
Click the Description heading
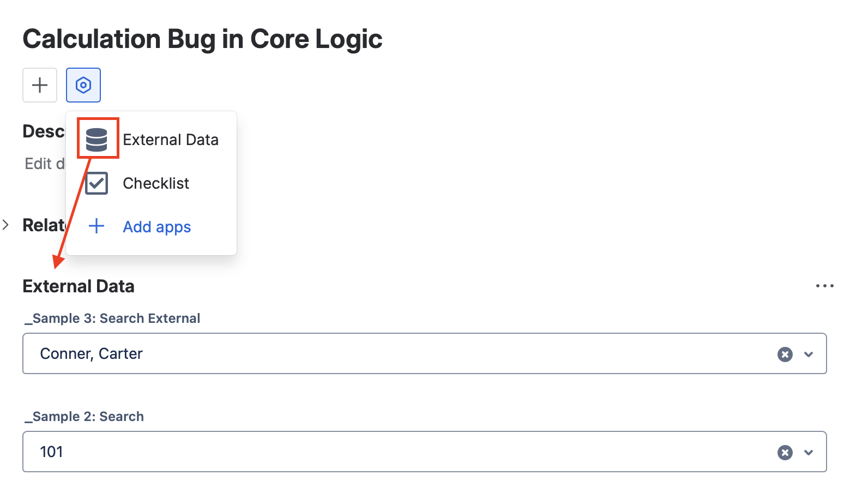coord(44,131)
